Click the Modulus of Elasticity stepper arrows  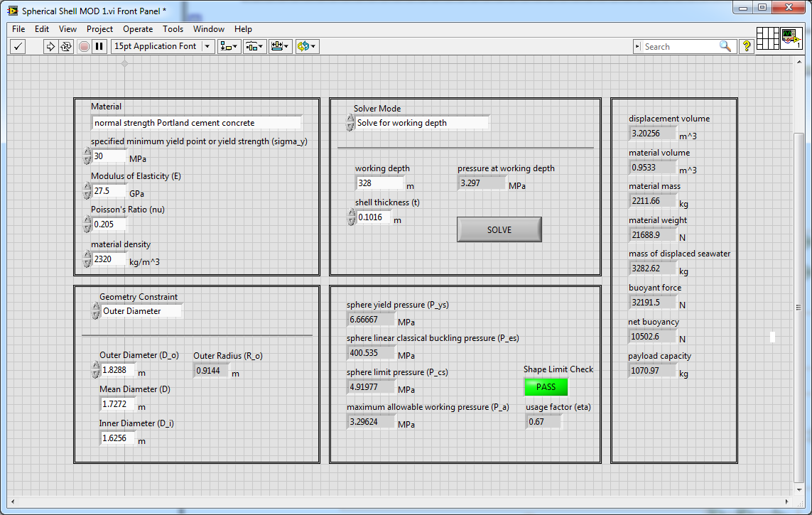87,191
